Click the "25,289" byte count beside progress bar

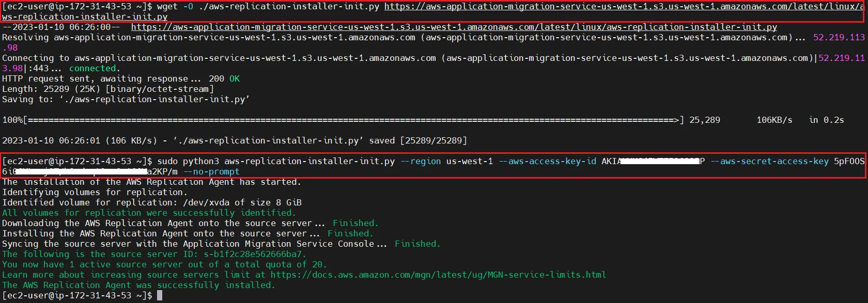coord(705,120)
